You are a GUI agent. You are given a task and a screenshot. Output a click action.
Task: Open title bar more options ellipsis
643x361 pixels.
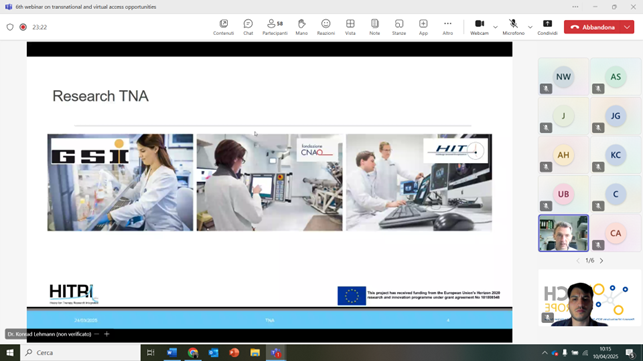pyautogui.click(x=575, y=7)
